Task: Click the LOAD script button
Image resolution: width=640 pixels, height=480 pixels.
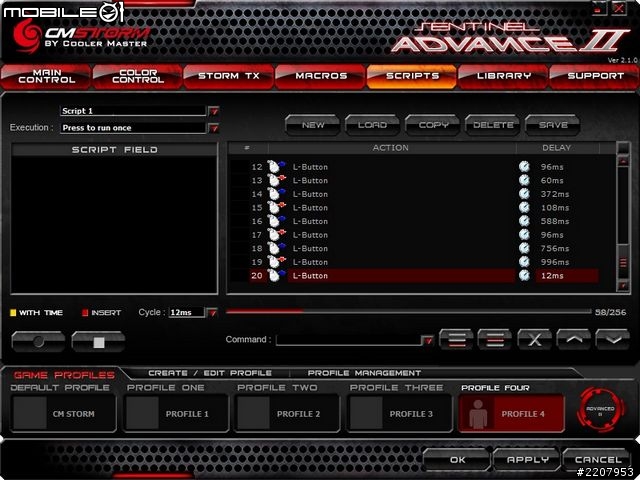Action: click(372, 125)
